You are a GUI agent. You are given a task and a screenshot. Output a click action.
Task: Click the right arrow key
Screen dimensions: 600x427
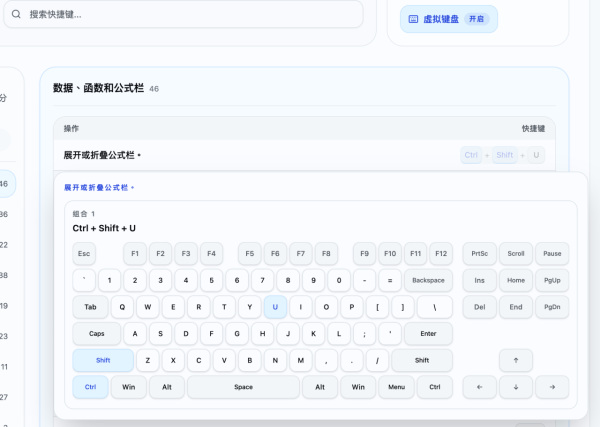(x=552, y=387)
